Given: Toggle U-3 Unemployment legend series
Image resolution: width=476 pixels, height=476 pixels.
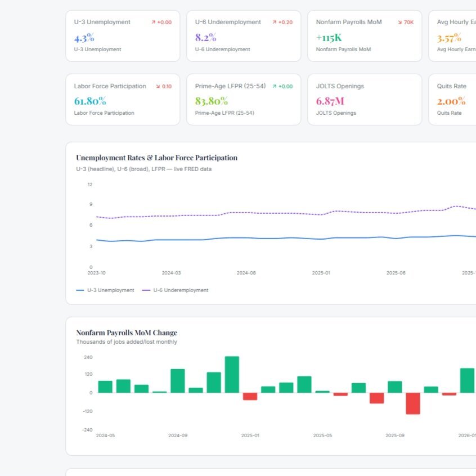Looking at the screenshot, I should point(105,290).
